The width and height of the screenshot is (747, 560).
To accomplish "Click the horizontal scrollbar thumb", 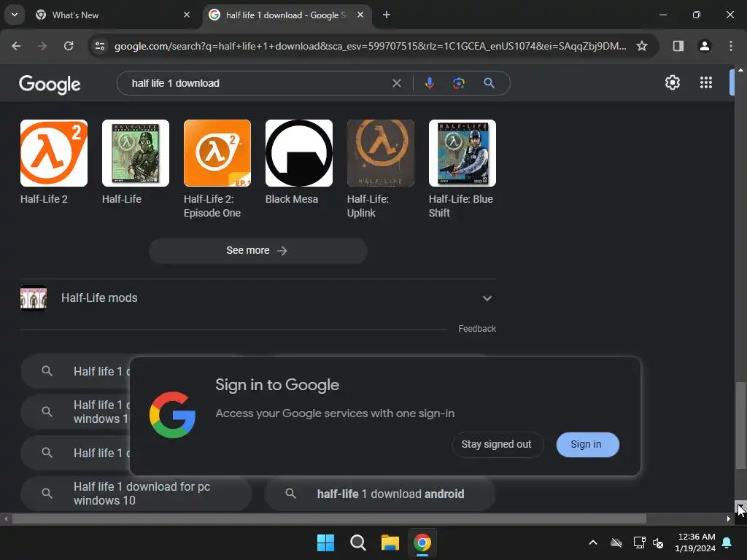I will coord(329,518).
